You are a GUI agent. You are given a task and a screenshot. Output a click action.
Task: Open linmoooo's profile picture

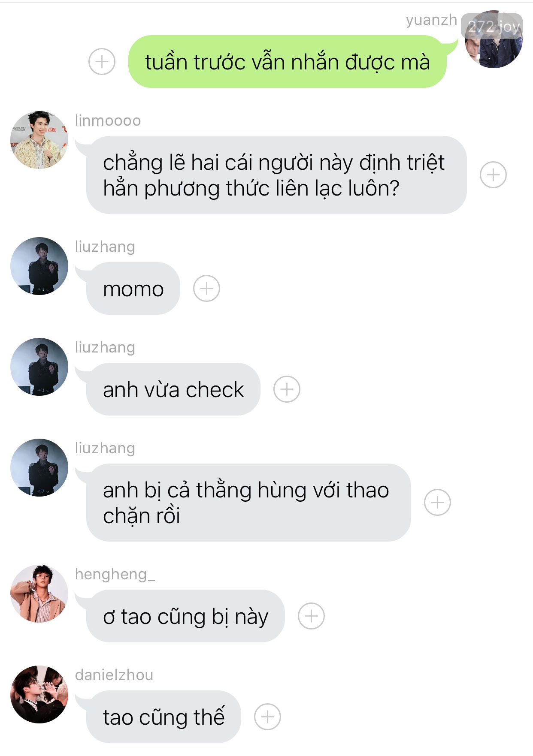point(39,140)
